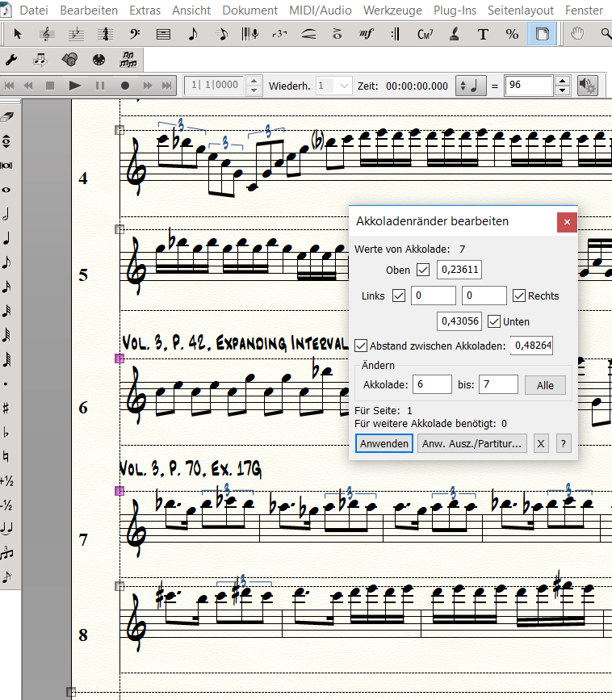The image size is (612, 700).
Task: Select the quarter note value
Action: [x=6, y=238]
